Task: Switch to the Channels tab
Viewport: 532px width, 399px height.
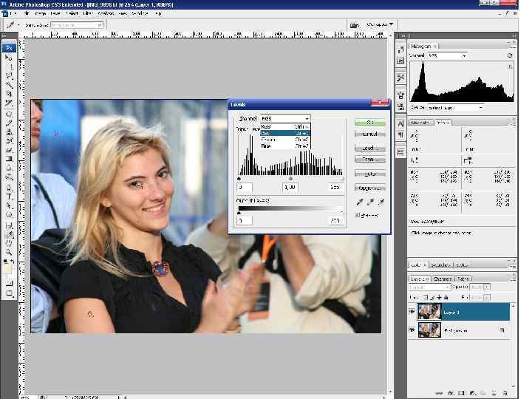Action: click(x=443, y=279)
